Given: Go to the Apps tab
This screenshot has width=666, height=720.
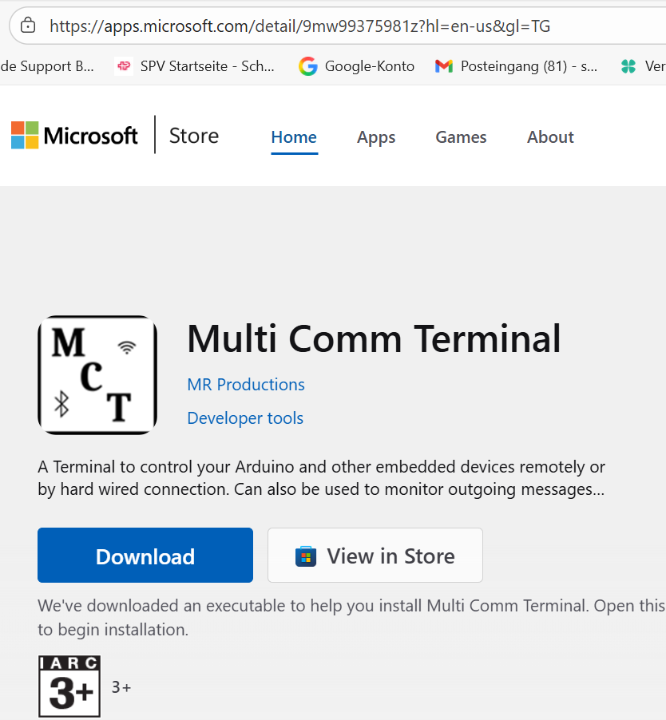Looking at the screenshot, I should pyautogui.click(x=376, y=137).
